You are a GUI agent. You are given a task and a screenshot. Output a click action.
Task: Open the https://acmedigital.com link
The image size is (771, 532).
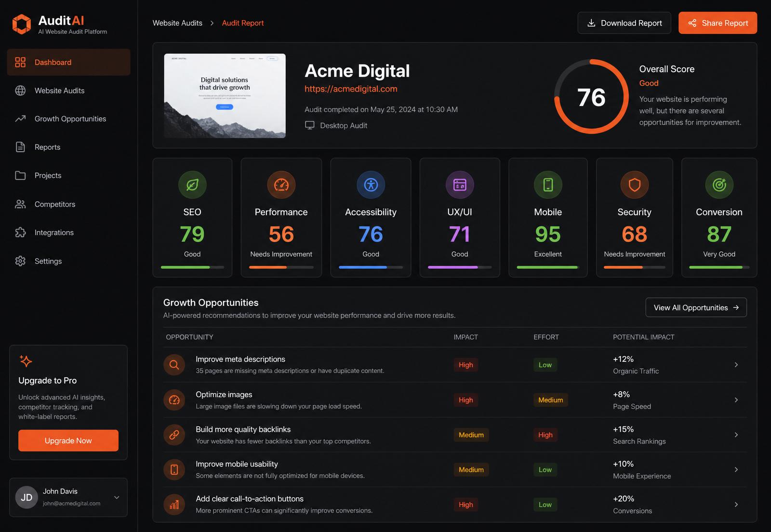[x=351, y=89]
